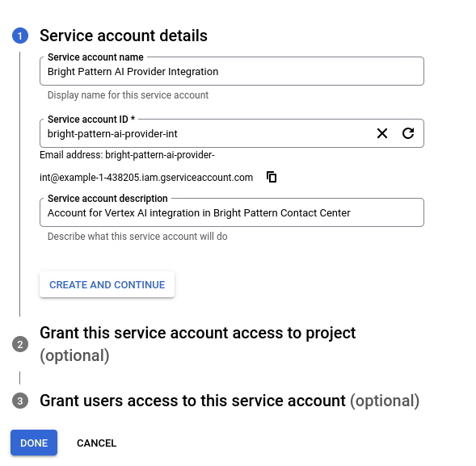Select the Service account details heading
Image resolution: width=476 pixels, height=466 pixels.
124,36
